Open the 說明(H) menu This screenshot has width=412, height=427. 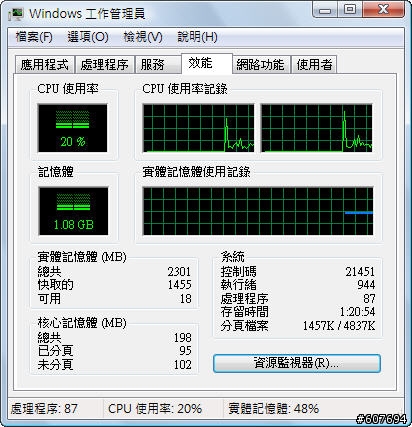click(197, 37)
